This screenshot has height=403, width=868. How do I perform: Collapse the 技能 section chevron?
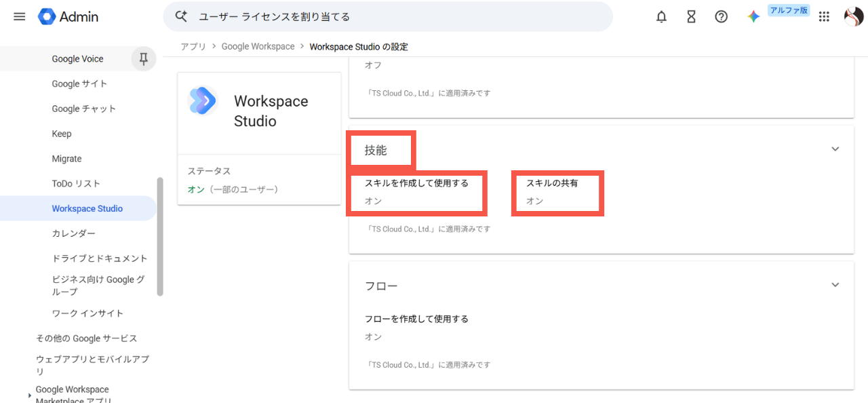click(x=835, y=149)
